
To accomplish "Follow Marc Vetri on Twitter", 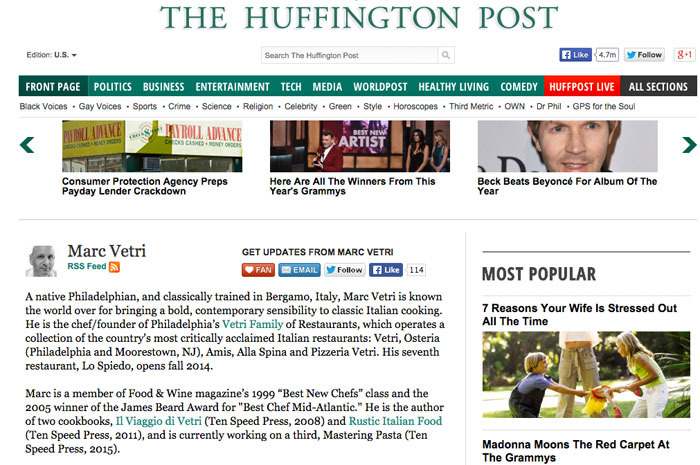I will click(x=345, y=270).
